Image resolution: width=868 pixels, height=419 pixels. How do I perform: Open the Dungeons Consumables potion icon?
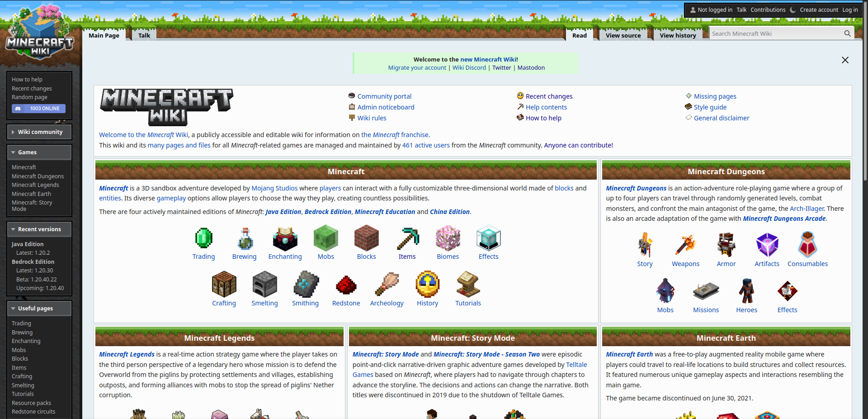point(808,244)
